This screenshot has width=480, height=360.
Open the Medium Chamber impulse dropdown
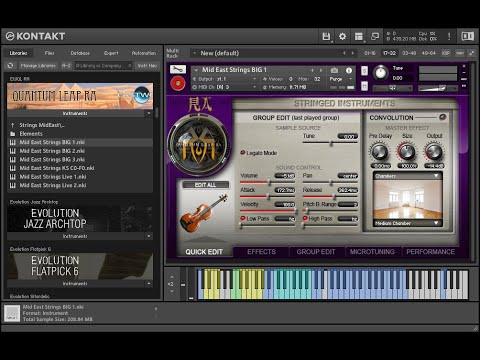pos(408,223)
